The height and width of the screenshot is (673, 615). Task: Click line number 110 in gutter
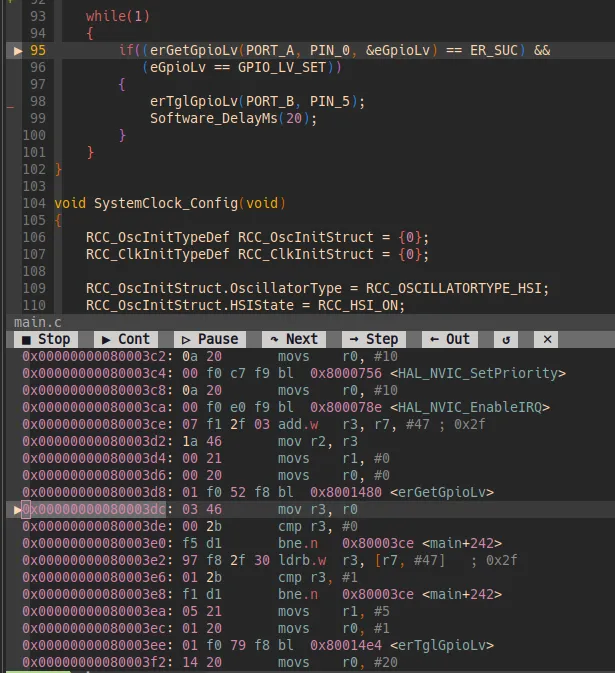[x=34, y=305]
